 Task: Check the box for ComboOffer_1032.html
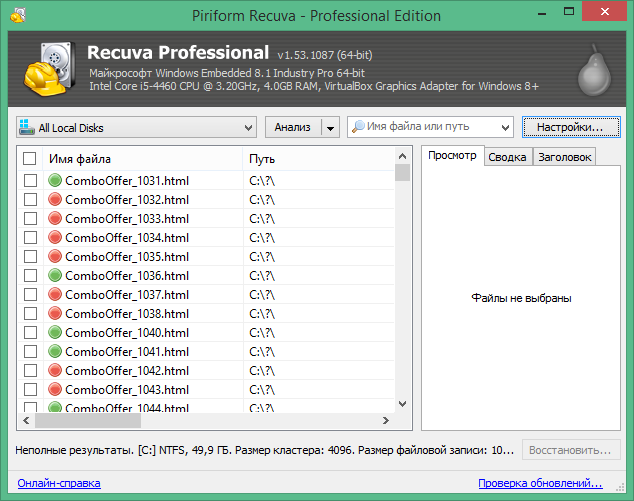pos(30,199)
